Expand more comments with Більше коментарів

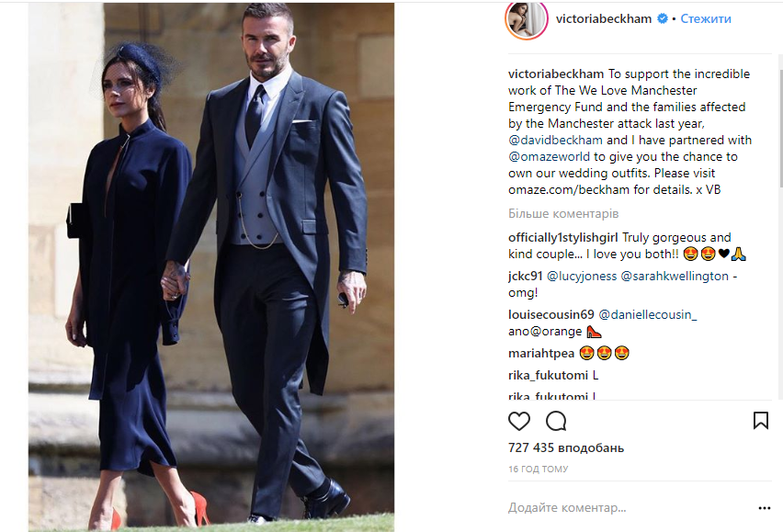click(x=563, y=213)
